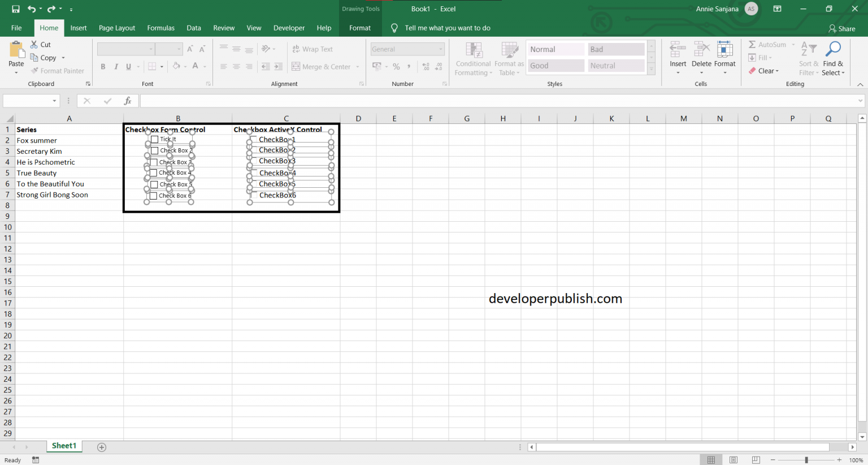Tick the 'Tick It' checkbox

[154, 139]
